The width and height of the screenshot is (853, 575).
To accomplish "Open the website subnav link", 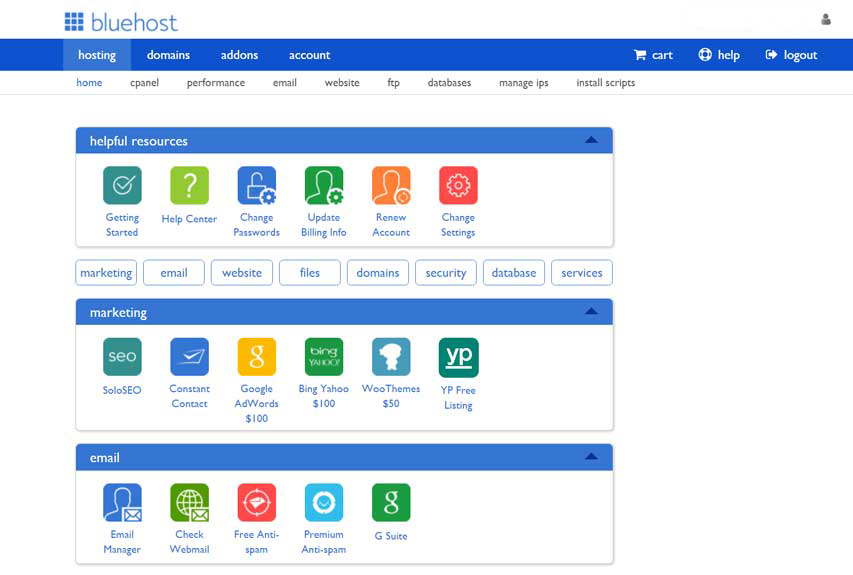I will pos(342,83).
